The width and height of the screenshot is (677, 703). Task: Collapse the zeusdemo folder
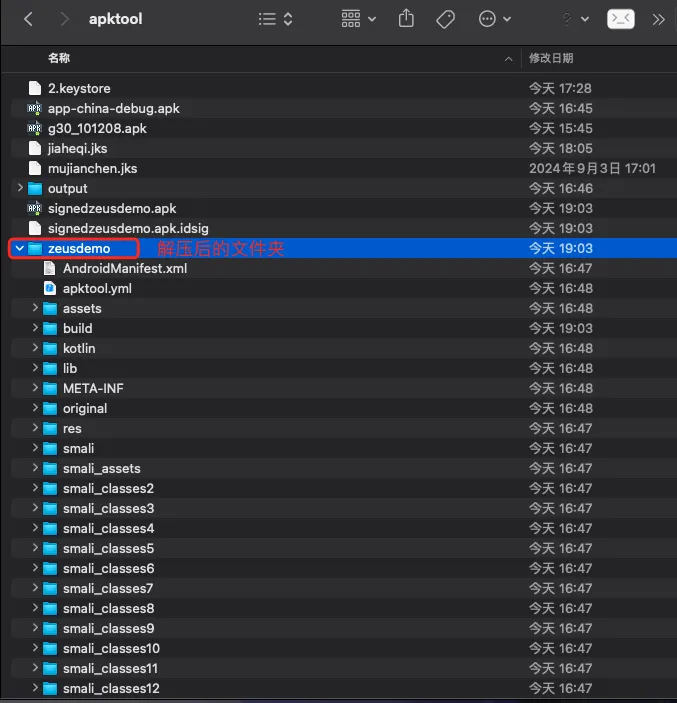21,248
